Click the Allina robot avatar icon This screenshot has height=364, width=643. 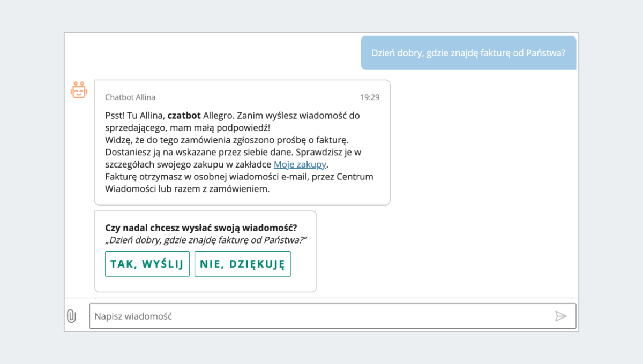79,90
